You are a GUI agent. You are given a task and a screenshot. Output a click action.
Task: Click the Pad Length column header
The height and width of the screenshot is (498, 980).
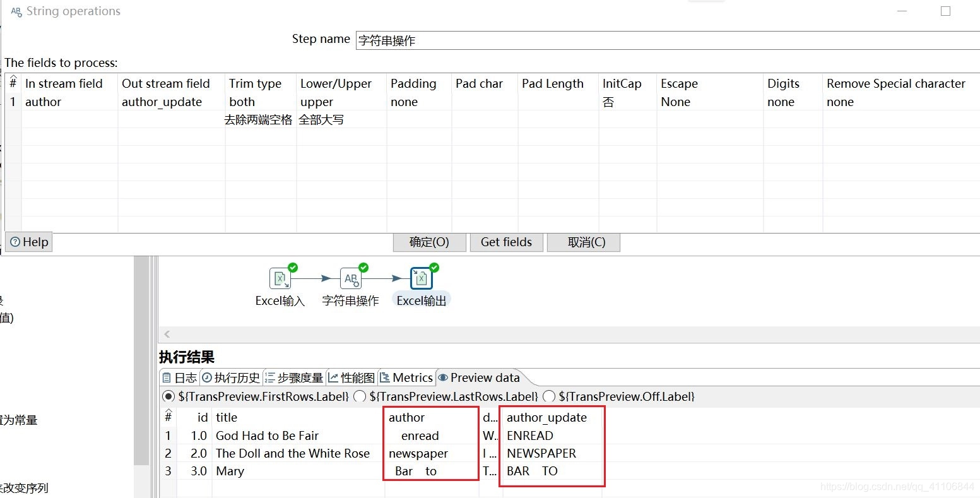pos(558,83)
